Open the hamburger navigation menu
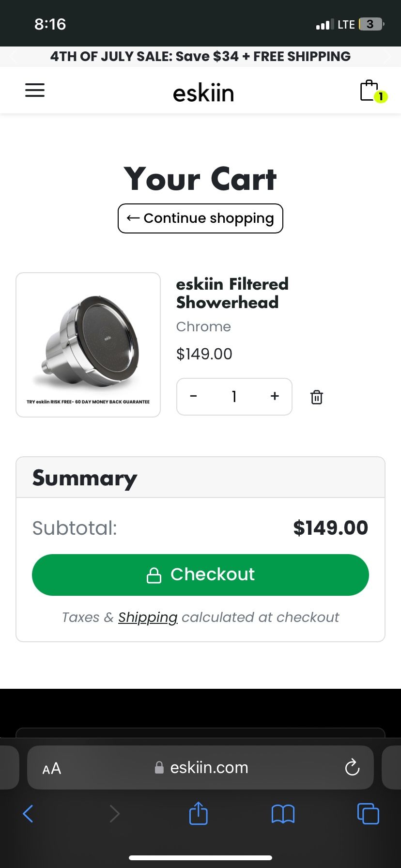The width and height of the screenshot is (401, 868). coord(34,90)
